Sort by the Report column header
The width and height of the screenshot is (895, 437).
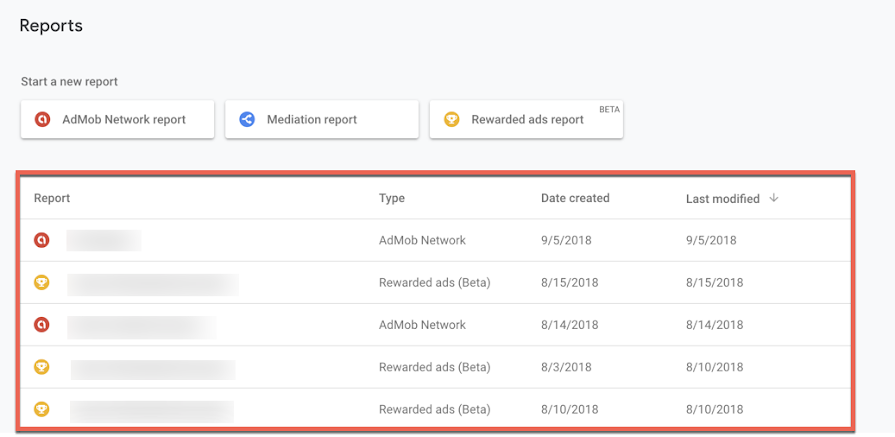click(52, 198)
